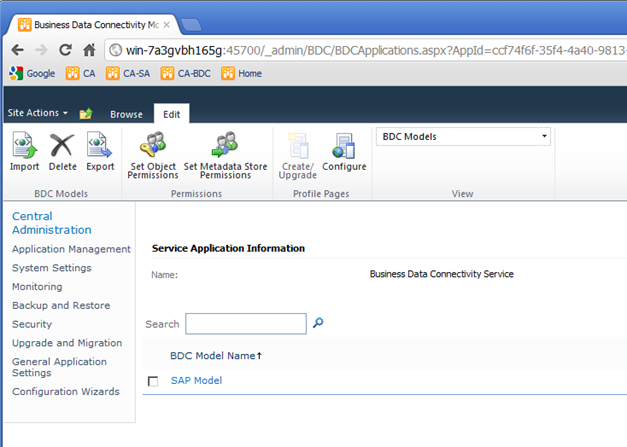
Task: Open Set Object Permissions
Action: [x=152, y=156]
